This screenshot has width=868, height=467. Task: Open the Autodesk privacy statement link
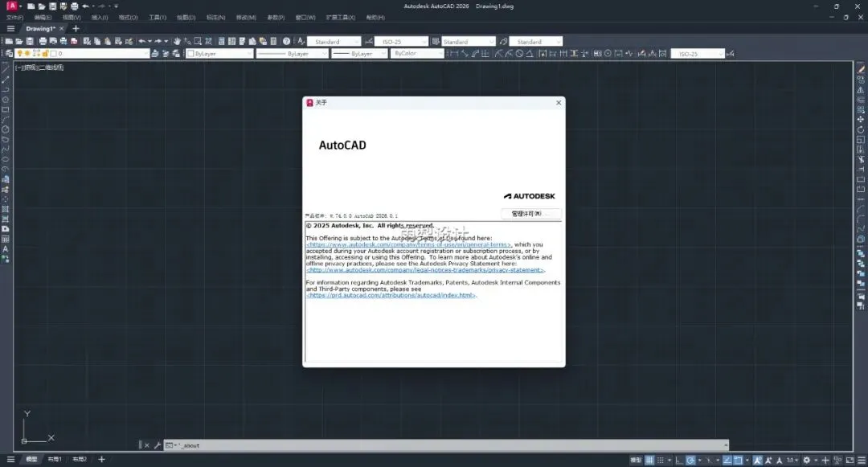pos(425,270)
